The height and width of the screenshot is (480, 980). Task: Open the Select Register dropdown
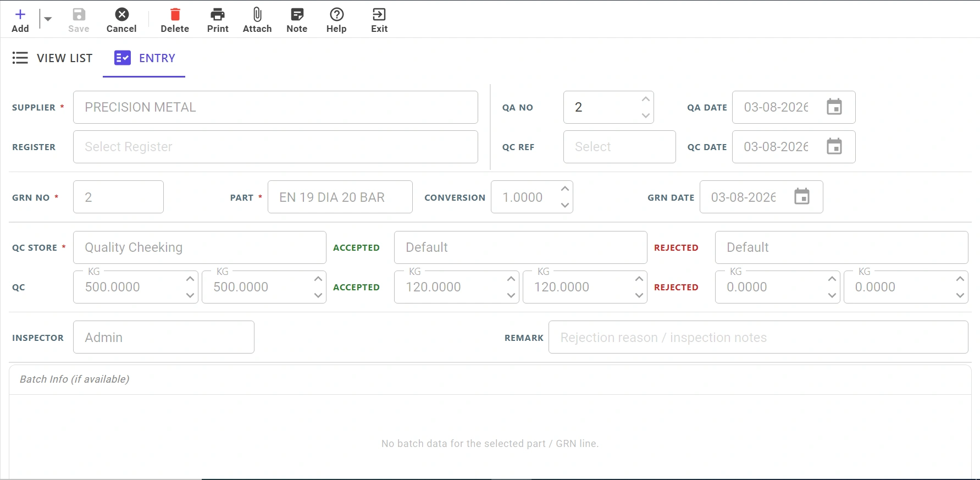(275, 147)
